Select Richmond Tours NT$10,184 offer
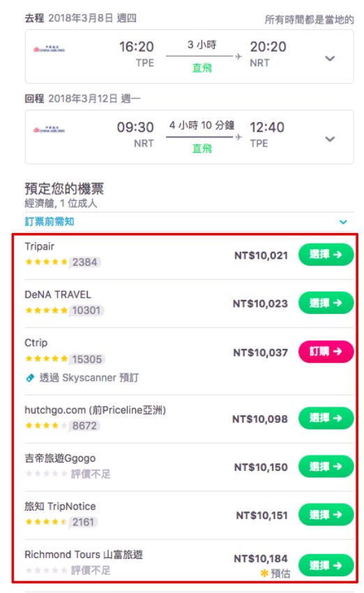 coord(326,565)
